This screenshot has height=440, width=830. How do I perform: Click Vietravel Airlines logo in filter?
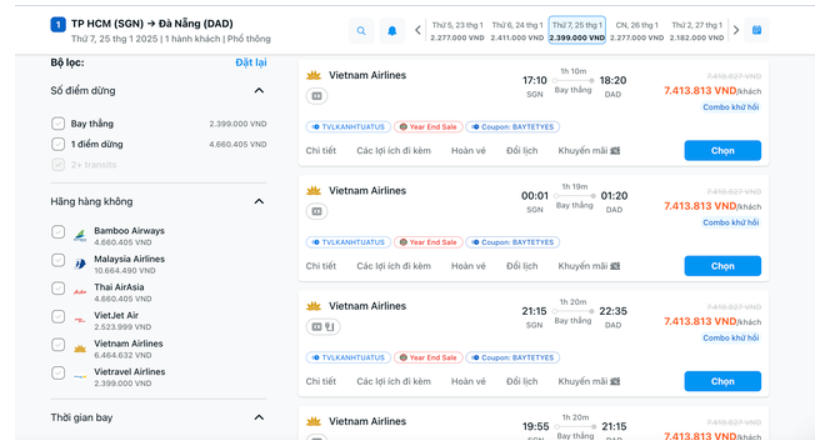click(x=80, y=376)
